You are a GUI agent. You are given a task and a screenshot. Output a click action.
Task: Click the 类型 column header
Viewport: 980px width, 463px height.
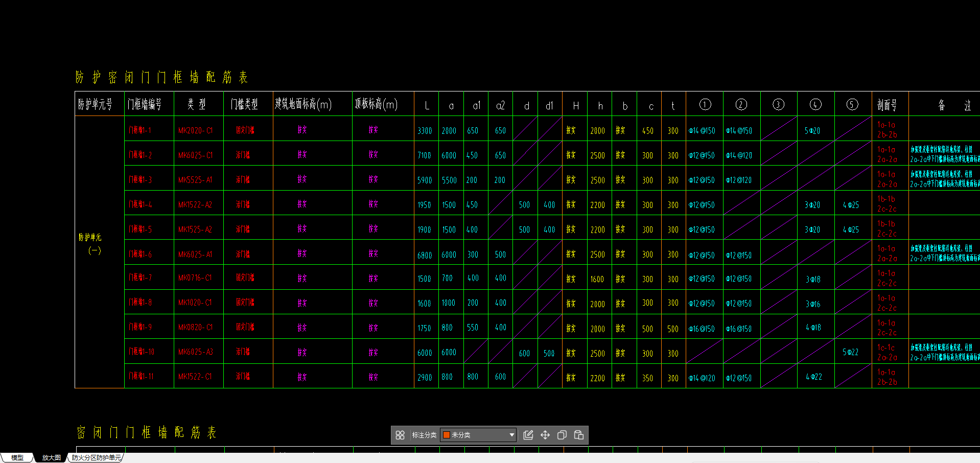(x=196, y=105)
